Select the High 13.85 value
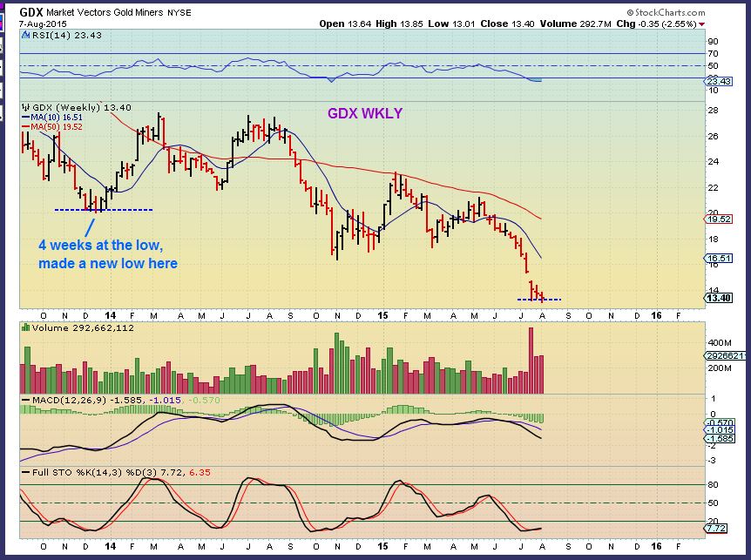Viewport: 751px width, 560px height. click(399, 24)
